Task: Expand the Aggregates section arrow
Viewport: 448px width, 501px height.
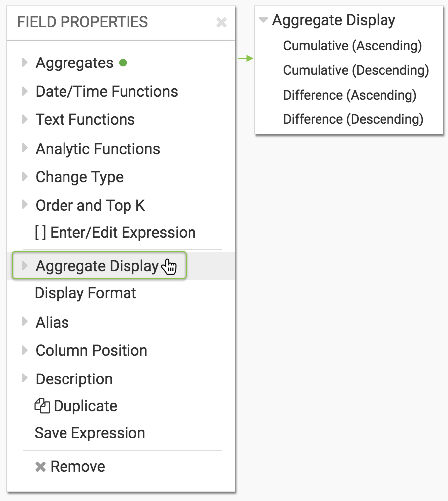Action: pos(24,63)
